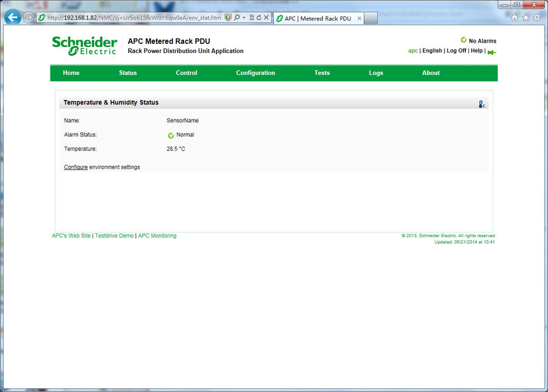The height and width of the screenshot is (392, 548).
Task: Click the temperature unit thermometer icon
Action: tap(482, 104)
